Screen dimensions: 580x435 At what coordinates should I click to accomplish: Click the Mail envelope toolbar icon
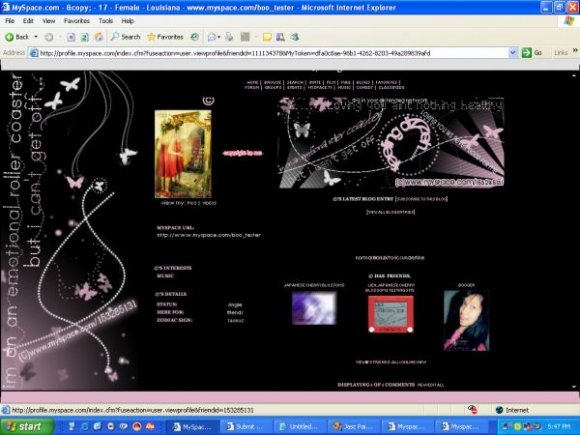coord(212,37)
